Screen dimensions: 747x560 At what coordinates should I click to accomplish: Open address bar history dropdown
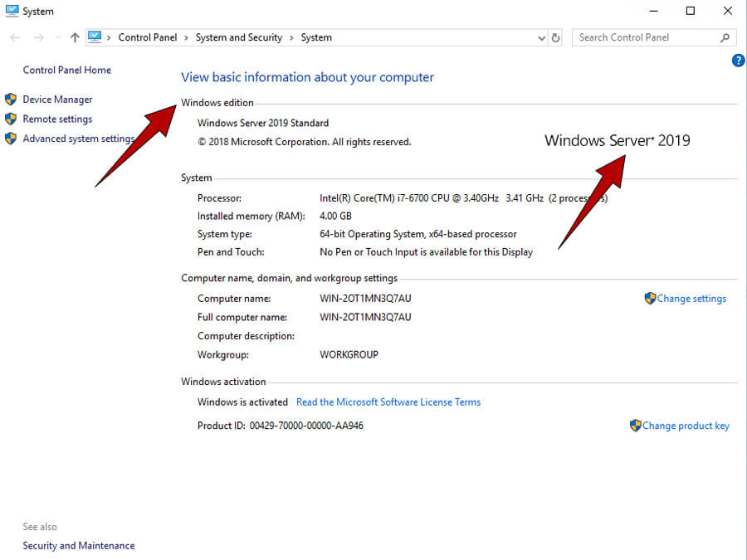click(x=542, y=38)
